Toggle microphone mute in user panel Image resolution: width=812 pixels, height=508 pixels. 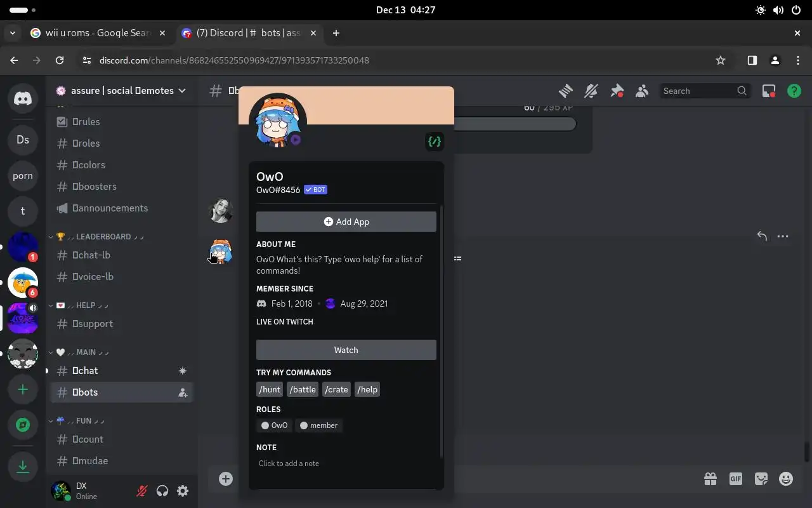(x=142, y=491)
